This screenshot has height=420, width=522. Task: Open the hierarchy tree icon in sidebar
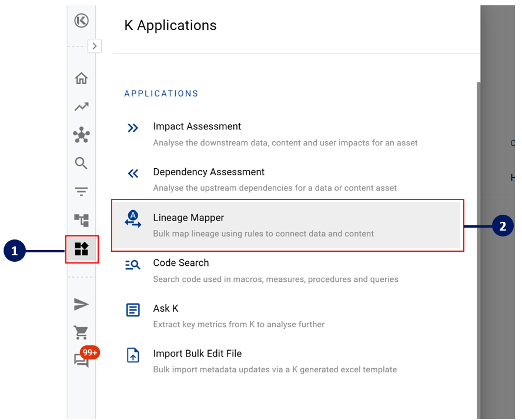81,220
